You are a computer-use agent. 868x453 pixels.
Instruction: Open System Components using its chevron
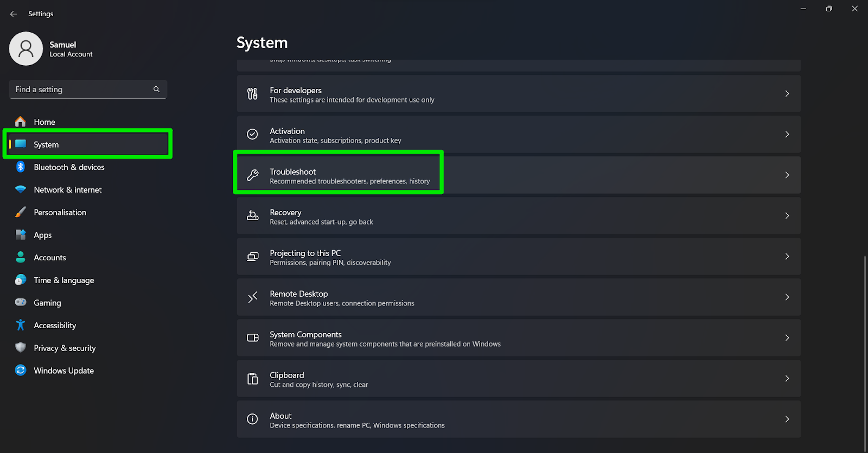pos(787,337)
